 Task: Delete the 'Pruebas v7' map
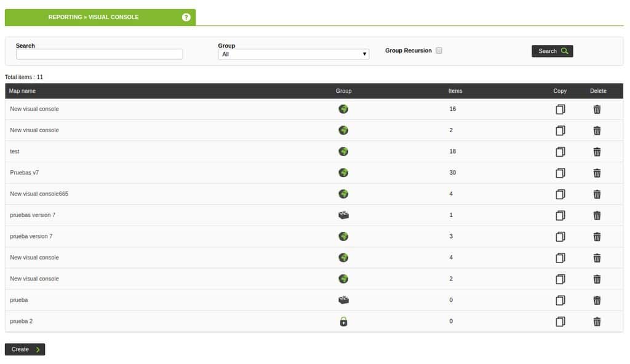click(597, 173)
